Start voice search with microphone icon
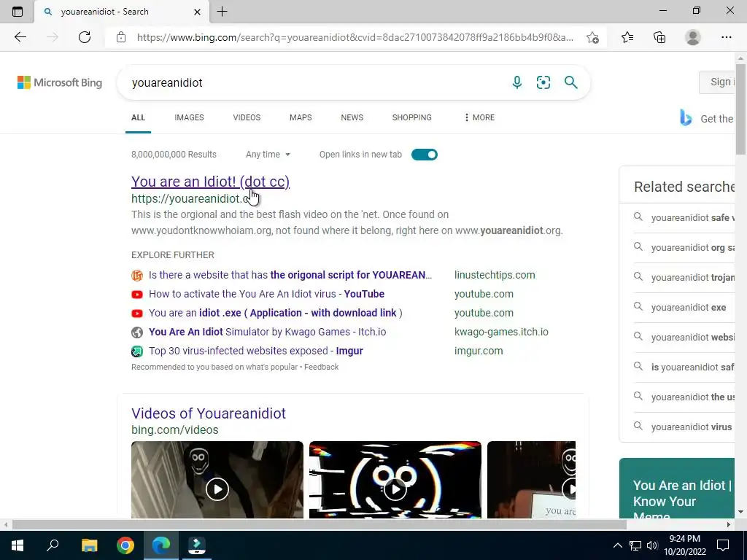 517,82
